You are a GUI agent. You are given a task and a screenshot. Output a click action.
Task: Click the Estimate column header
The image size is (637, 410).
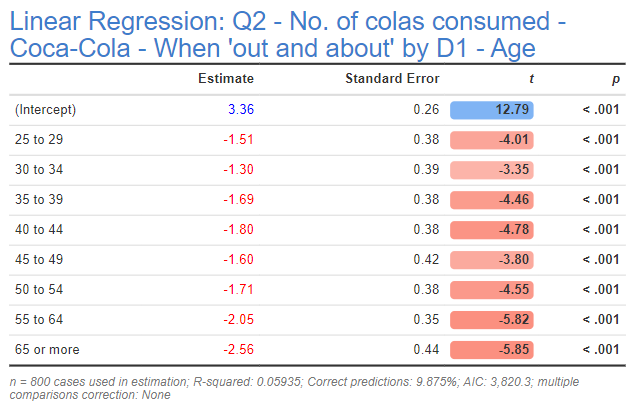point(228,79)
